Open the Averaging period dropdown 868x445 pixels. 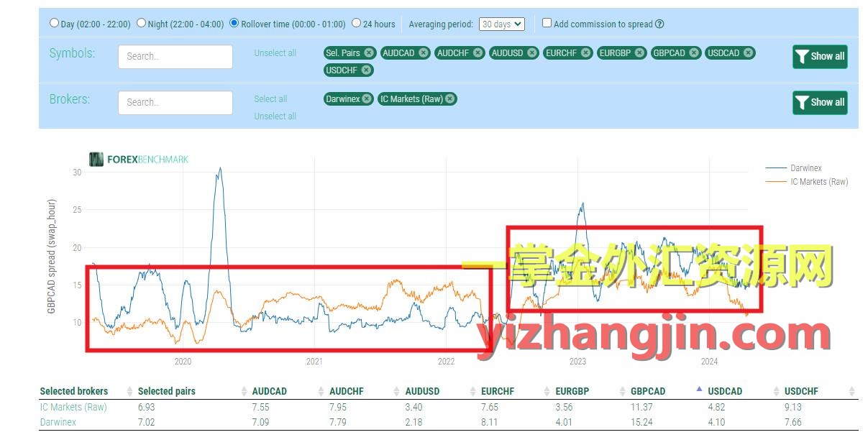[x=502, y=24]
